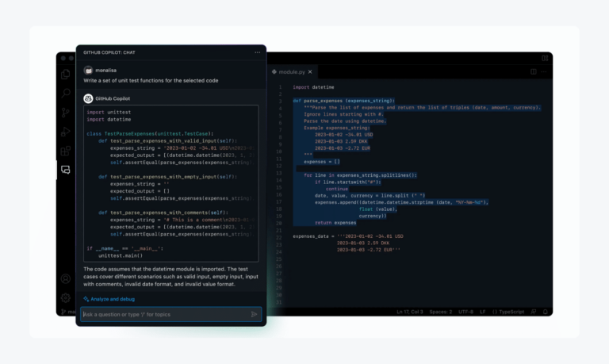This screenshot has height=364, width=609.
Task: Toggle the layout customization icon in title bar
Action: point(545,57)
